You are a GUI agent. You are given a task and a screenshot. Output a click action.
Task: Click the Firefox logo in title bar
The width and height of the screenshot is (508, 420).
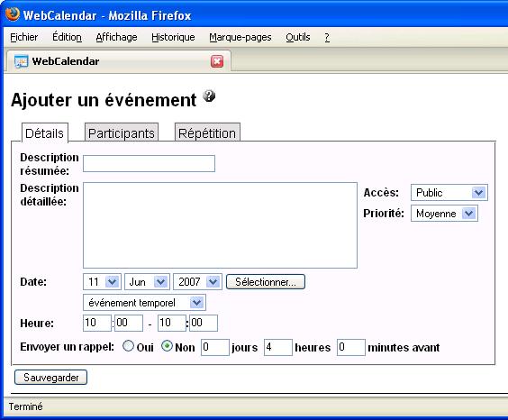[x=13, y=14]
